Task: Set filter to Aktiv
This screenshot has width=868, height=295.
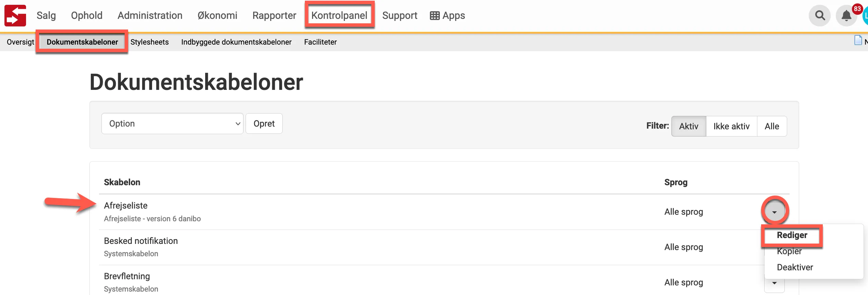Action: (689, 126)
